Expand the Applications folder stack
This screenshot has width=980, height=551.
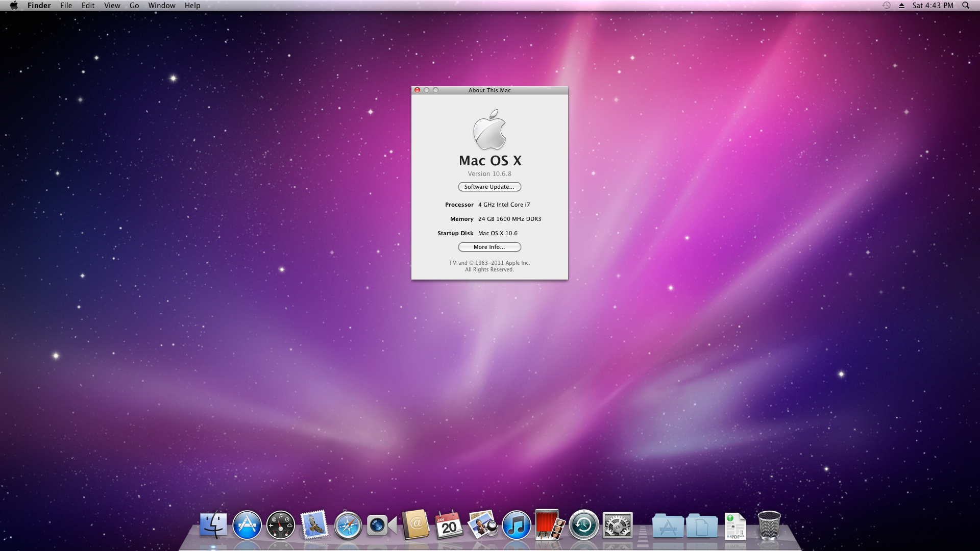[x=668, y=526]
